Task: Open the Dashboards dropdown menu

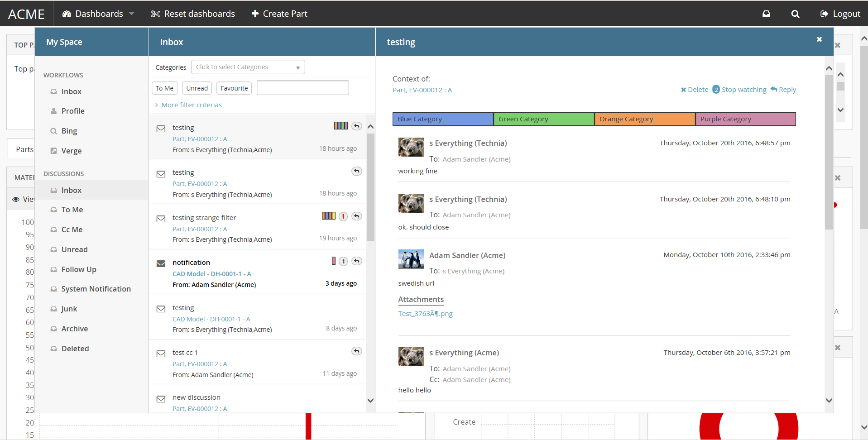Action: pos(98,14)
